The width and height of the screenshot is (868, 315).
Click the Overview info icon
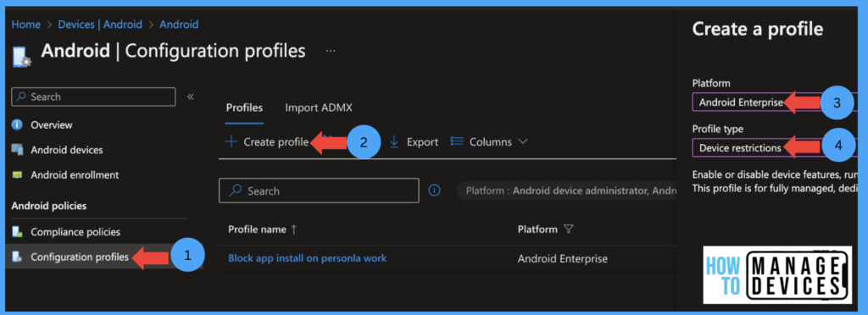pyautogui.click(x=17, y=124)
